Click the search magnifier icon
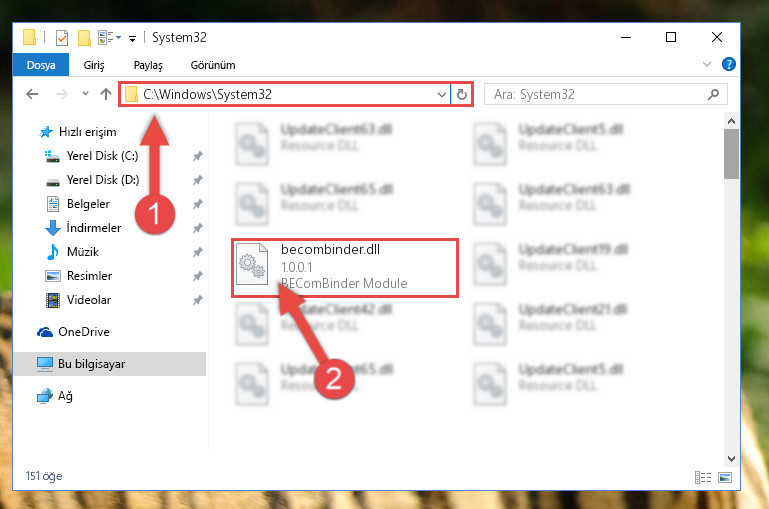This screenshot has width=769, height=509. 713,94
